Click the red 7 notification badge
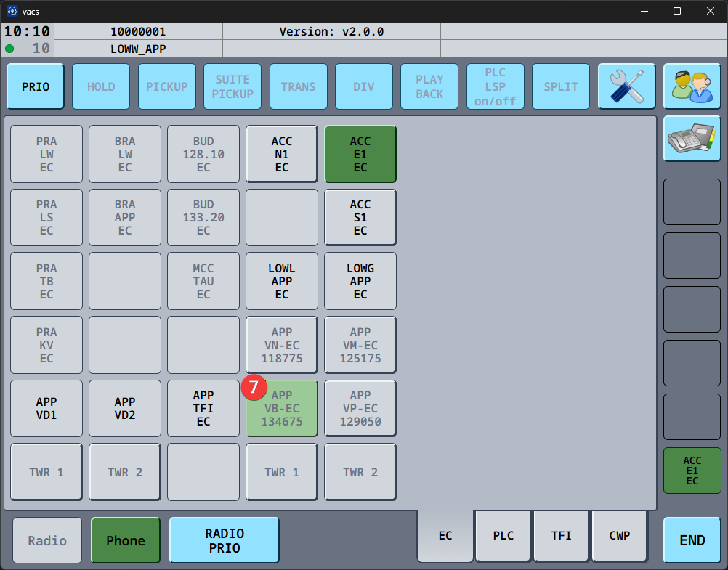The image size is (728, 570). pyautogui.click(x=254, y=388)
